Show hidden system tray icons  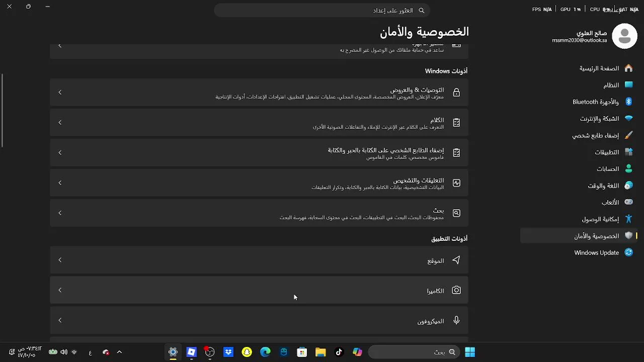119,352
